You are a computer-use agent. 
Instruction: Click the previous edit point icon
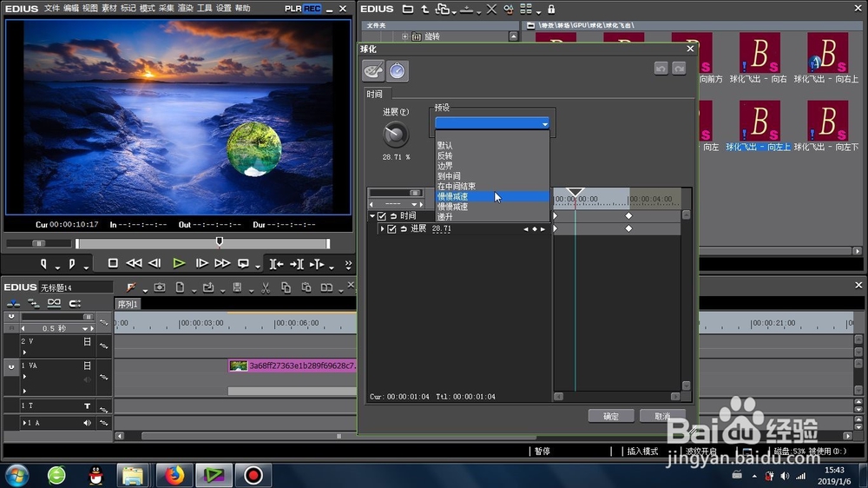point(276,264)
